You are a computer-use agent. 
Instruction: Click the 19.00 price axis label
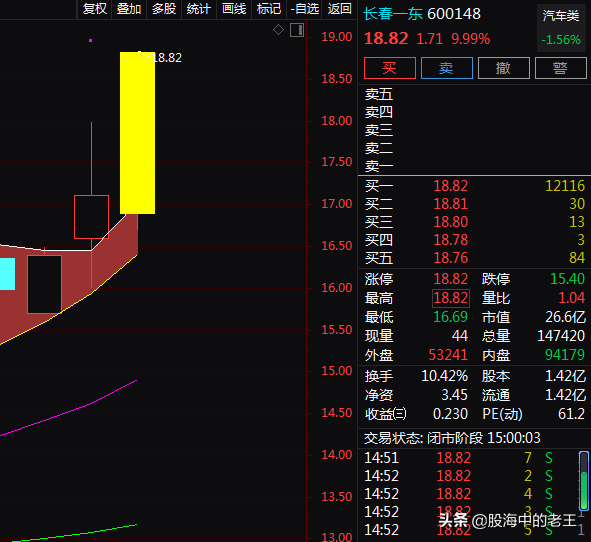coord(337,37)
